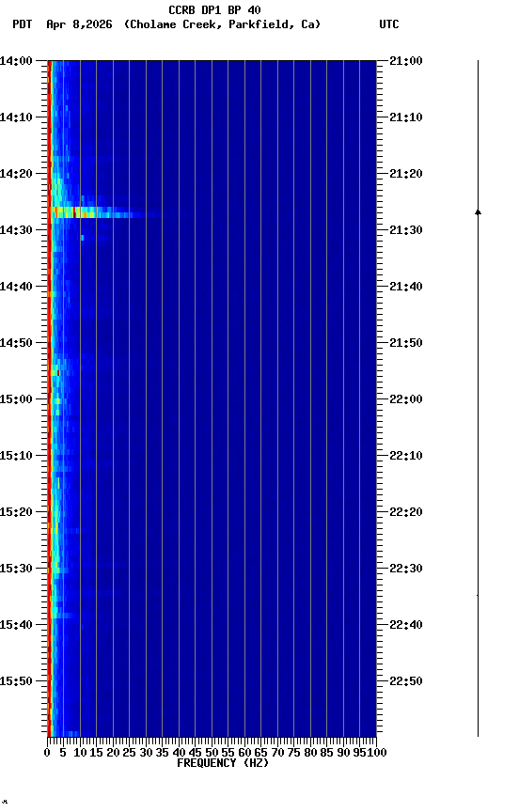
Task: Click the 'FREQUENCY (HZ)' axis label
Action: [x=223, y=763]
